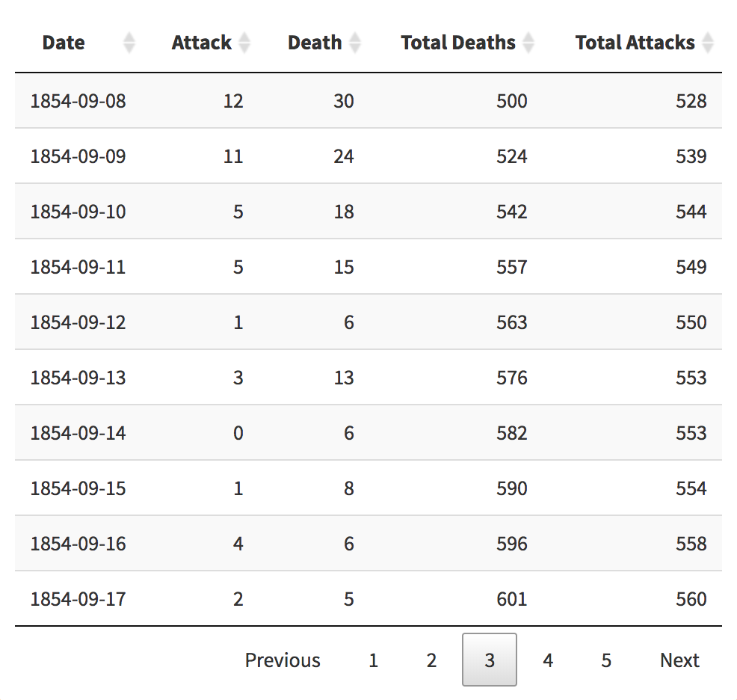Screen dimensions: 737x700
Task: Click the sort arrows beside Total Attacks
Action: [x=708, y=43]
